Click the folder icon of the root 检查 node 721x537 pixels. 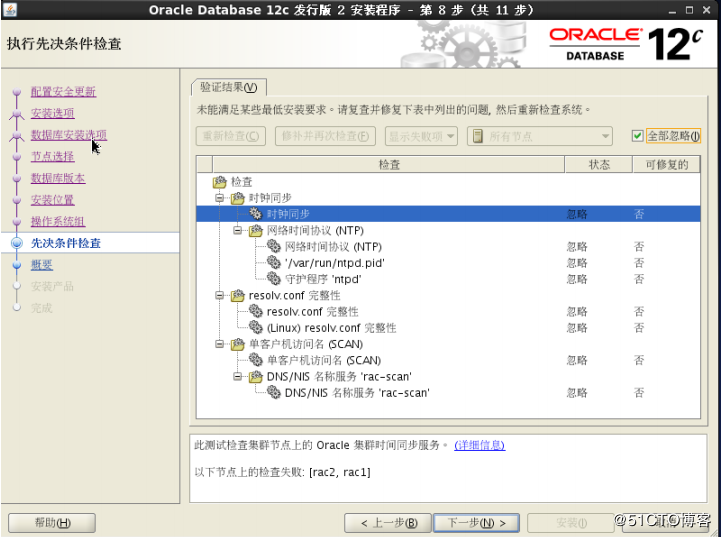[220, 182]
